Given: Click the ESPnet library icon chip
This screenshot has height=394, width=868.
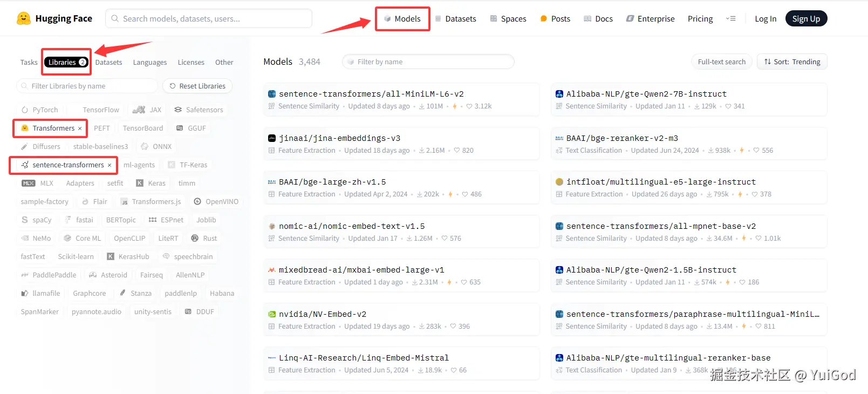Looking at the screenshot, I should pos(166,220).
